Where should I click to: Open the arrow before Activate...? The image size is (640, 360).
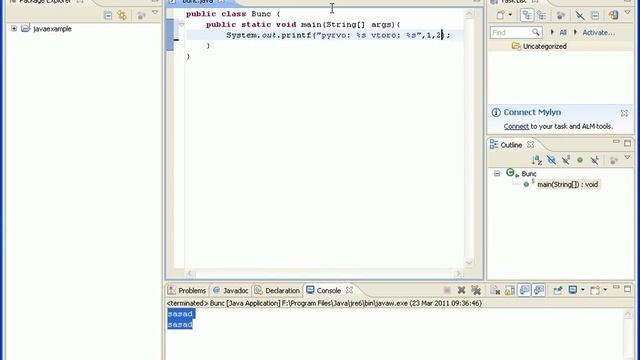576,32
